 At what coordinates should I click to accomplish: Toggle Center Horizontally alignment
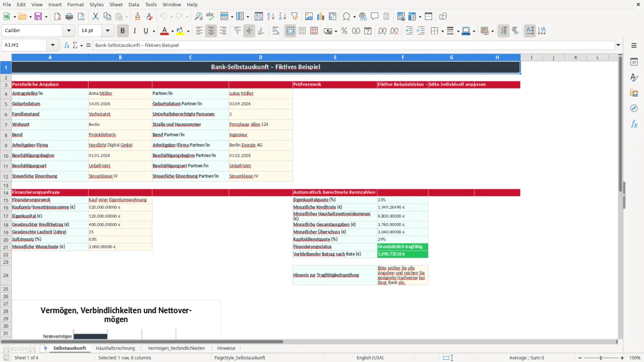point(211,31)
